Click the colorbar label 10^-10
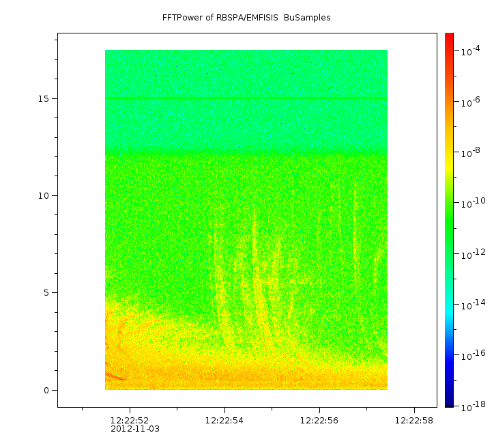Viewport: 494px width, 448px height. 474,203
